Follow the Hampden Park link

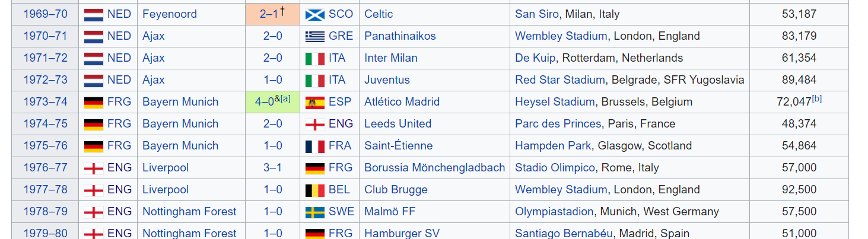tap(553, 146)
